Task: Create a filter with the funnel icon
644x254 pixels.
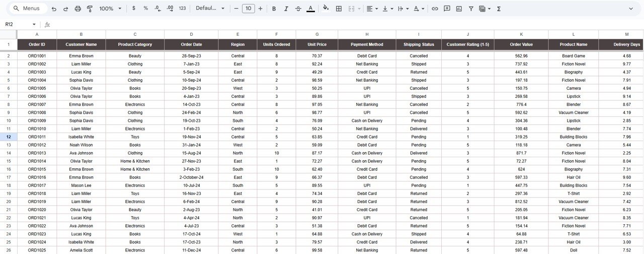Action: click(x=471, y=9)
